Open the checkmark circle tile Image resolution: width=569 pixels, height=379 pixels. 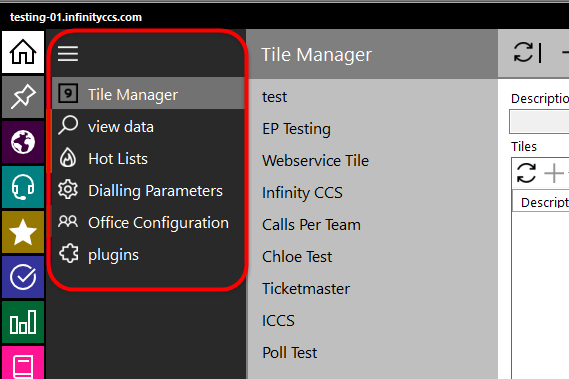23,277
